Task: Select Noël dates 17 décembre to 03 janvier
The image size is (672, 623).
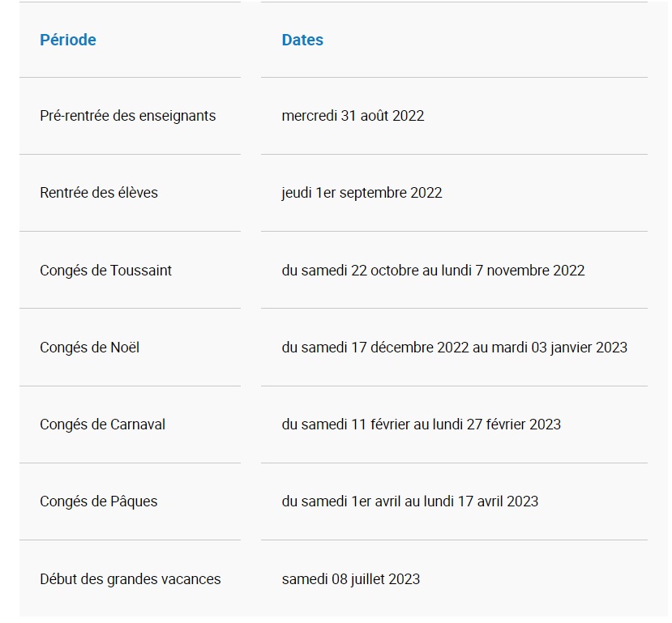Action: tap(454, 348)
